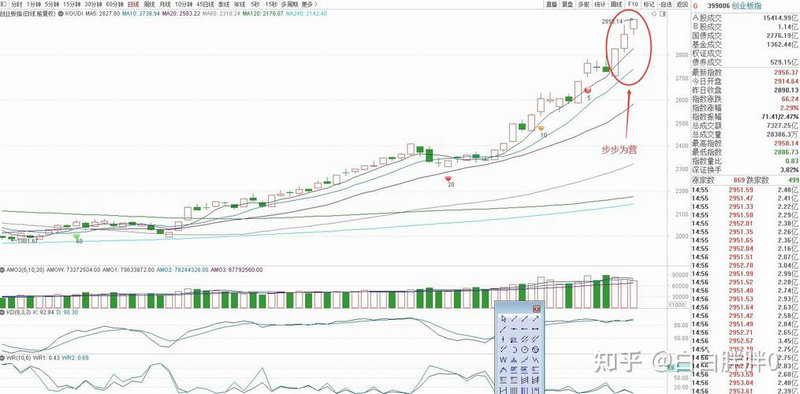Open the 画线 drawing tools button
Screen dimensions: 800x394
point(617,4)
